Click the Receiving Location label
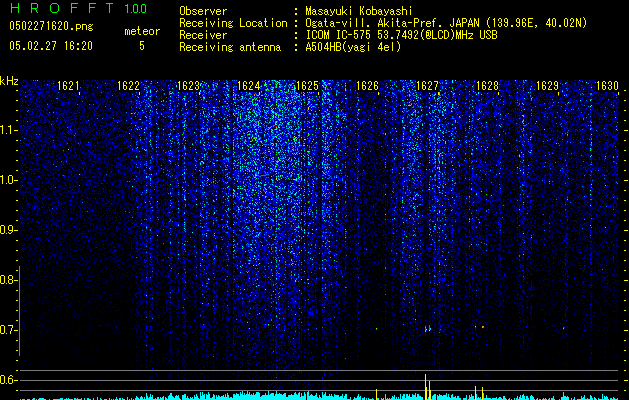629x400 pixels. [233, 23]
